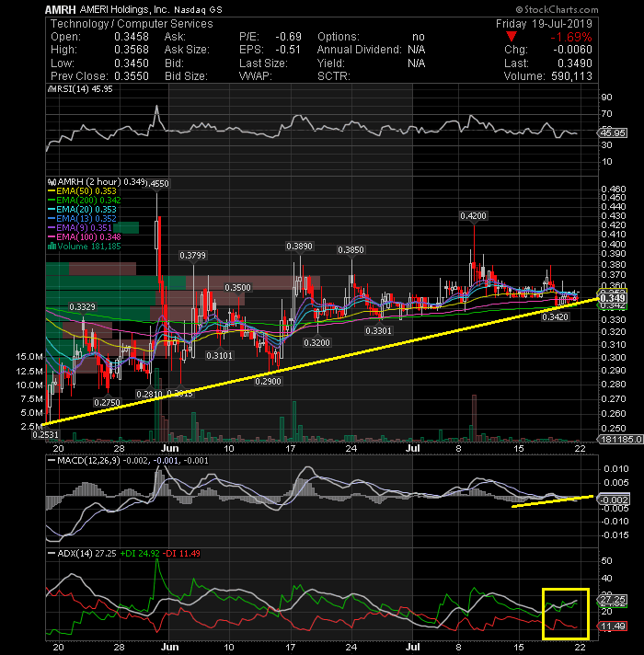644x655 pixels.
Task: Click the 0.3890 price annotation
Action: tap(299, 247)
